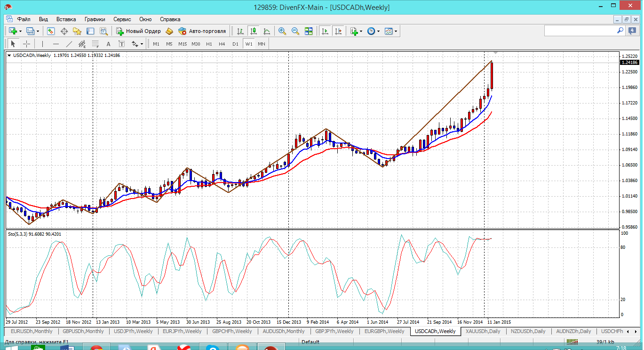The image size is (644, 350).
Task: Toggle chart auto scroll
Action: point(325,31)
